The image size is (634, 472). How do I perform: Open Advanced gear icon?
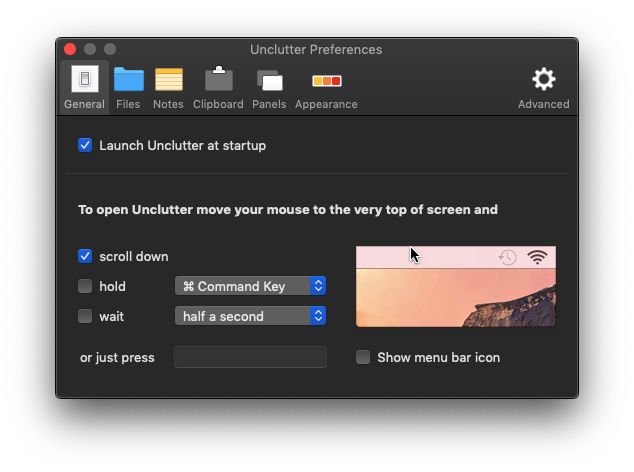click(543, 79)
